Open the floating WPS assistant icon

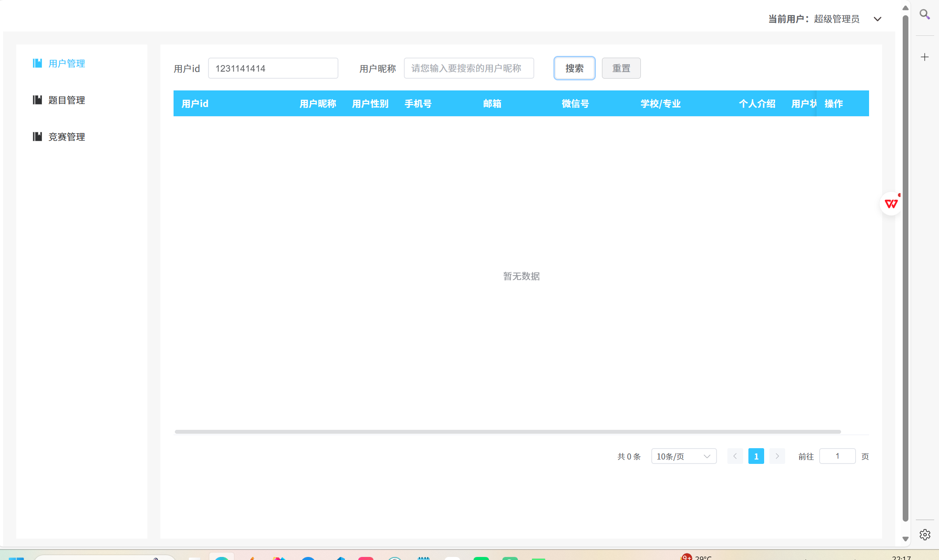pyautogui.click(x=891, y=204)
